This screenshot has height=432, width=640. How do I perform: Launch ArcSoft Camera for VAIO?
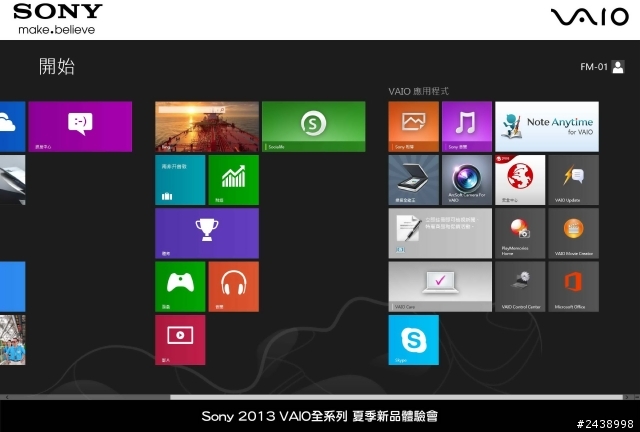point(467,180)
